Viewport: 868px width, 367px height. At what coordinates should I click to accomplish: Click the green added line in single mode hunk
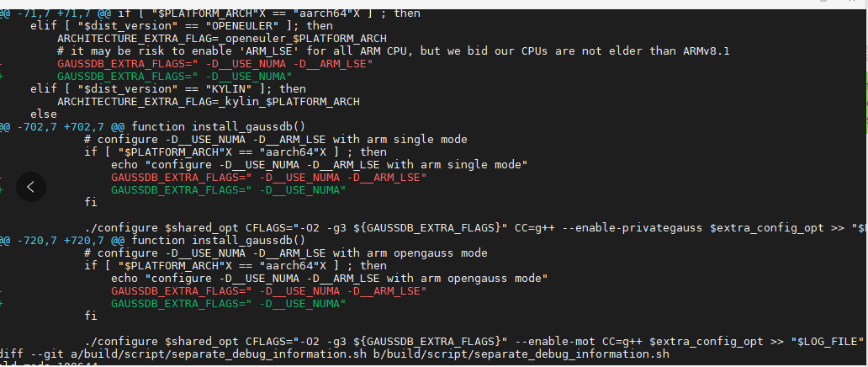[228, 190]
